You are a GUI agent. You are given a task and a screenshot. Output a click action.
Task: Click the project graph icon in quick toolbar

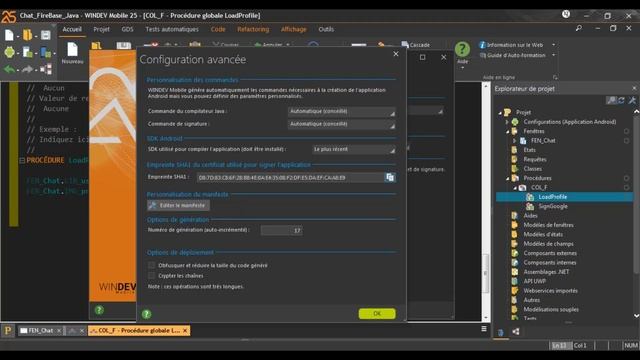point(46,69)
